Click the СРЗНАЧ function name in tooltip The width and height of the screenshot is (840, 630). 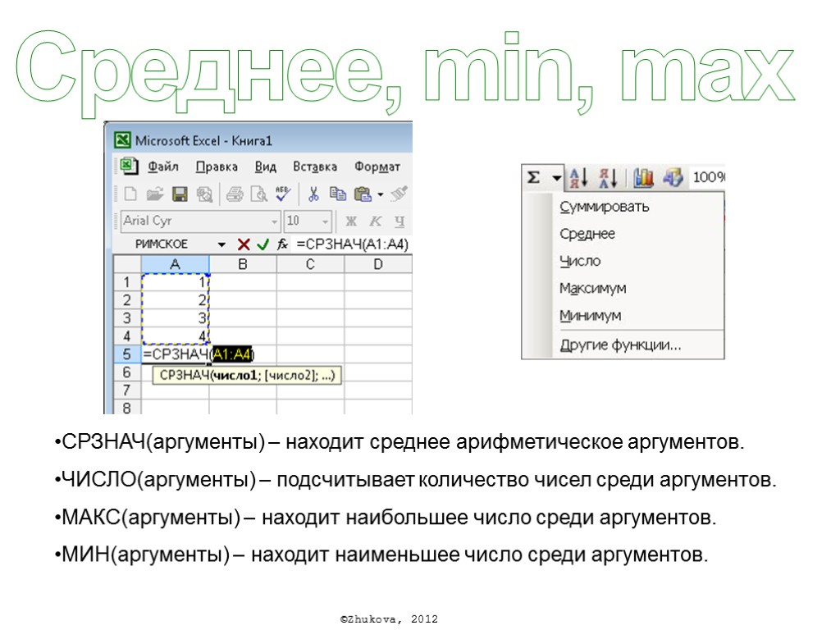click(x=185, y=376)
